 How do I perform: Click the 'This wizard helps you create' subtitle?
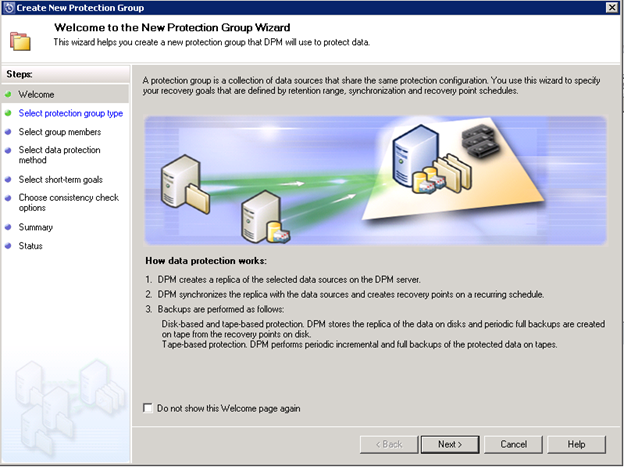(x=212, y=42)
